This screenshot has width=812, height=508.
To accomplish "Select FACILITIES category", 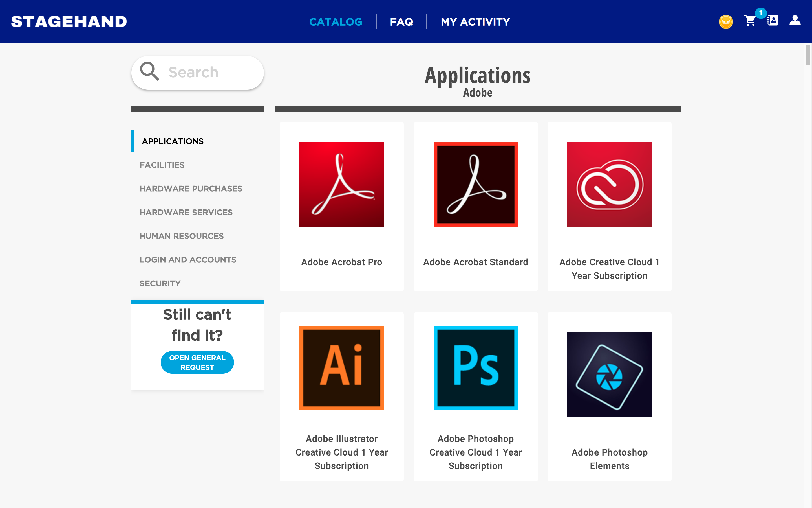I will pyautogui.click(x=162, y=165).
